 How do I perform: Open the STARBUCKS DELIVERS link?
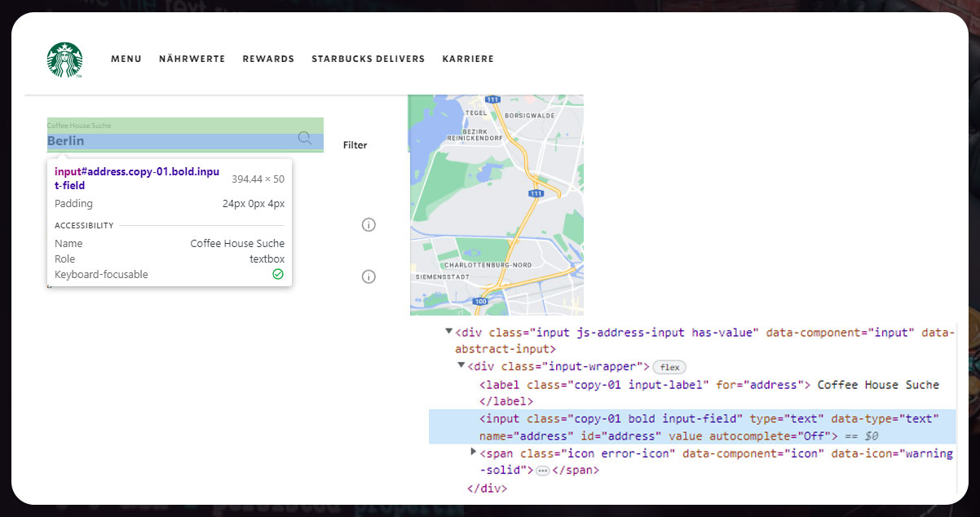click(x=368, y=59)
